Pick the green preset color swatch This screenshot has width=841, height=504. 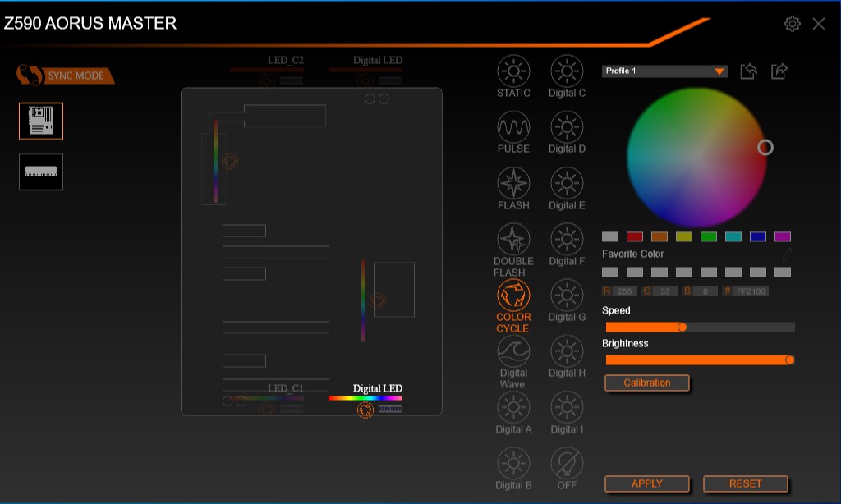click(709, 236)
